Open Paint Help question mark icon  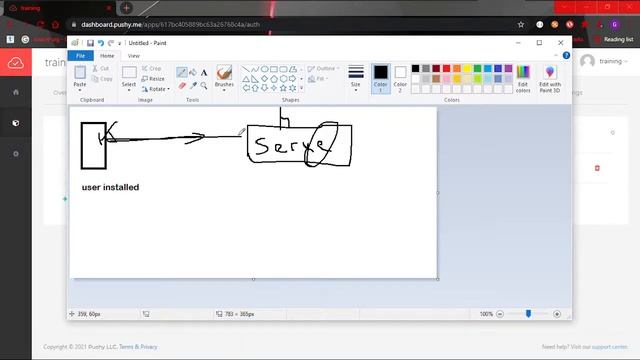(566, 56)
